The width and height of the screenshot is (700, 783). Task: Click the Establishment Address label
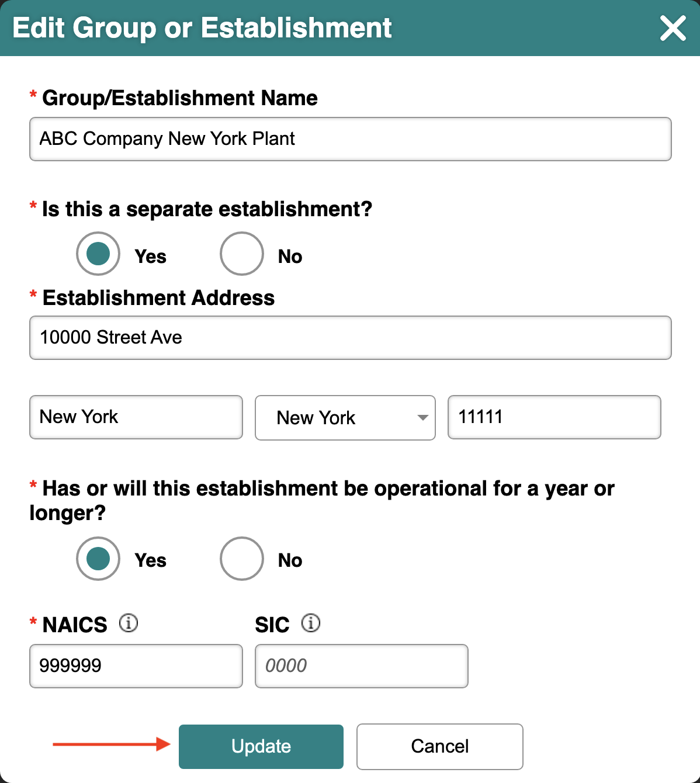(x=158, y=298)
